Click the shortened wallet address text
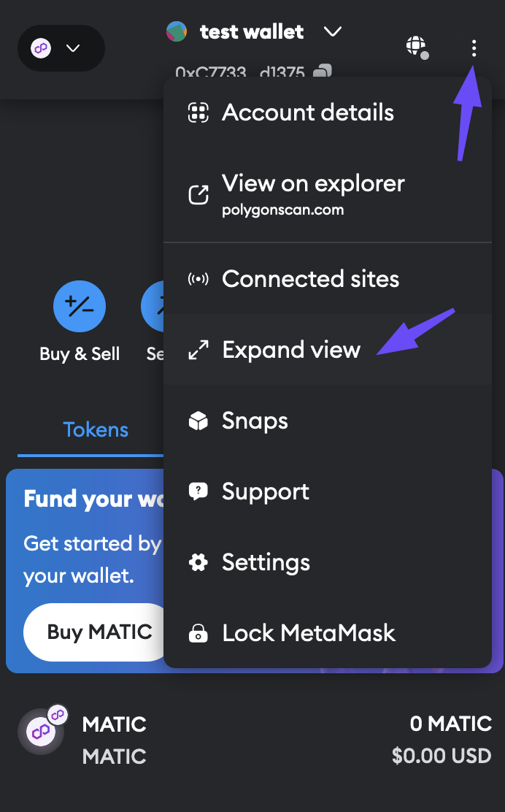 (x=239, y=72)
